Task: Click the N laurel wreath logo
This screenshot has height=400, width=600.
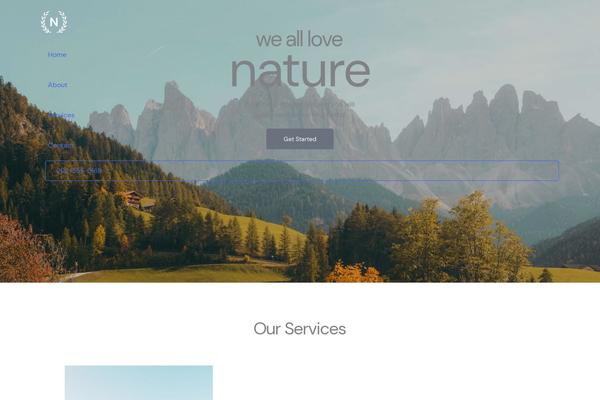Action: click(x=54, y=22)
